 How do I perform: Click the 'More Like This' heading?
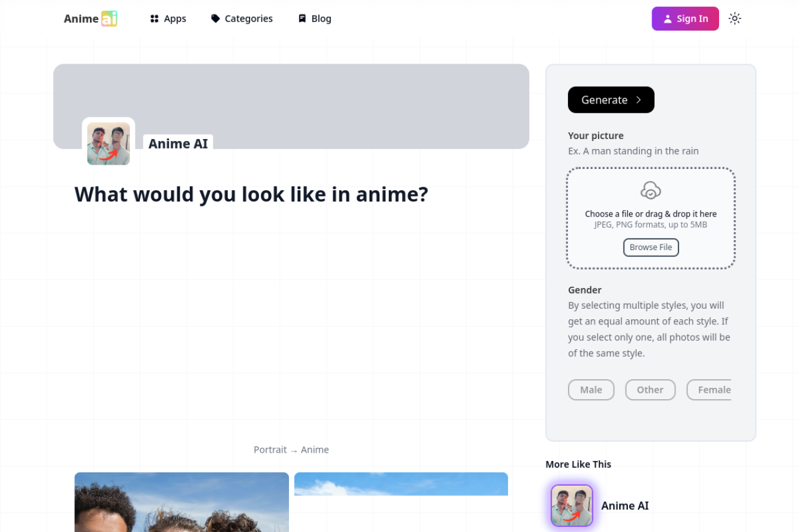578,464
